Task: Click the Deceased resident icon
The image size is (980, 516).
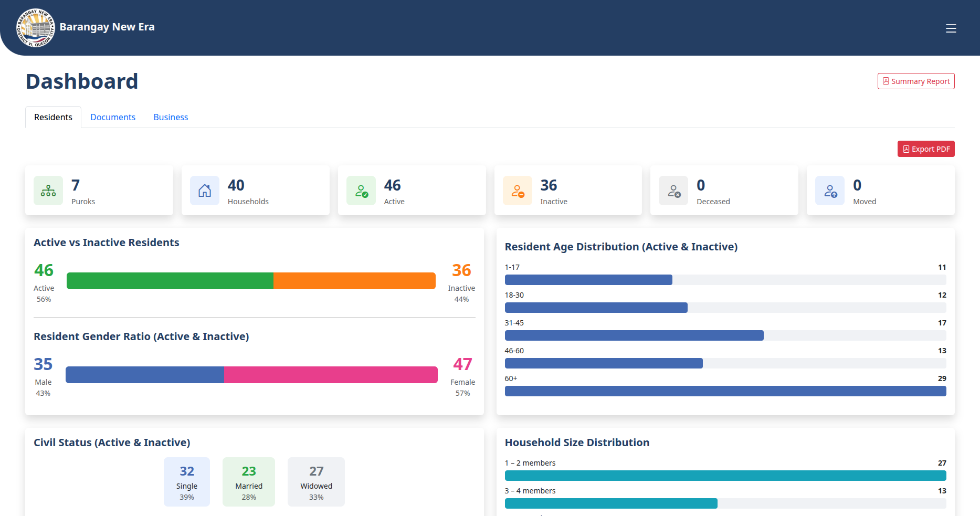Action: (x=673, y=191)
